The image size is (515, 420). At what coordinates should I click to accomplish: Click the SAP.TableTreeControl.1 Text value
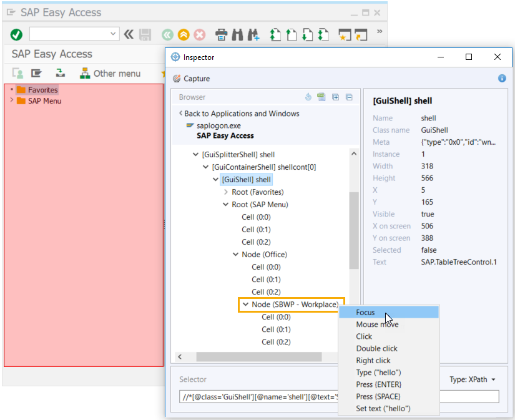click(x=459, y=262)
